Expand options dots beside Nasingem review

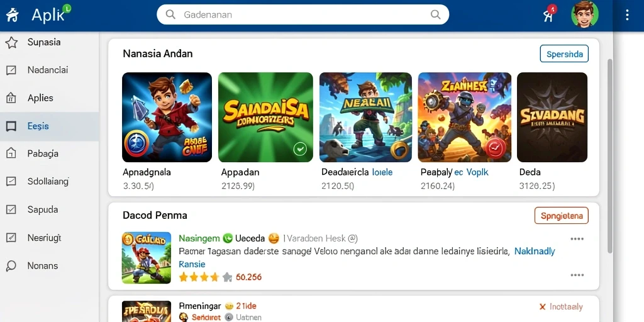(577, 239)
